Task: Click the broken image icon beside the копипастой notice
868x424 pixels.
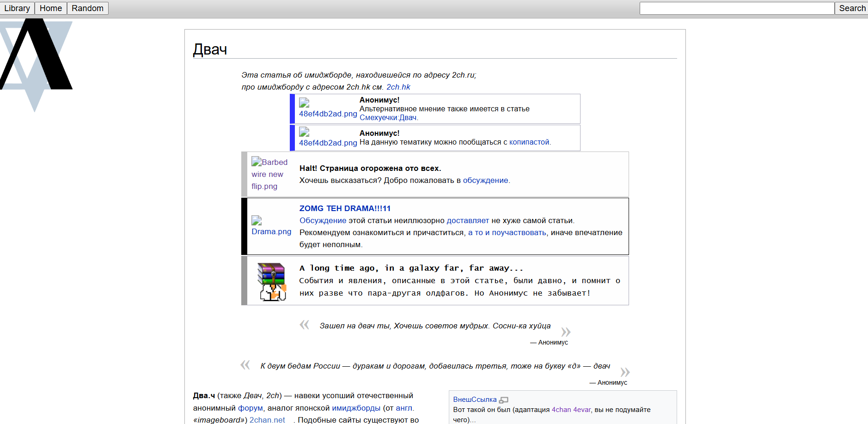Action: (x=304, y=132)
